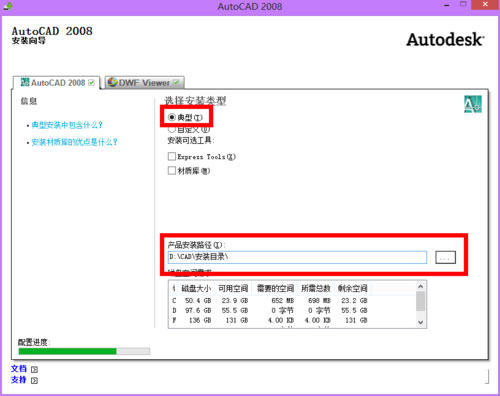Click the 可用空间 column header
This screenshot has width=500, height=396.
[233, 288]
